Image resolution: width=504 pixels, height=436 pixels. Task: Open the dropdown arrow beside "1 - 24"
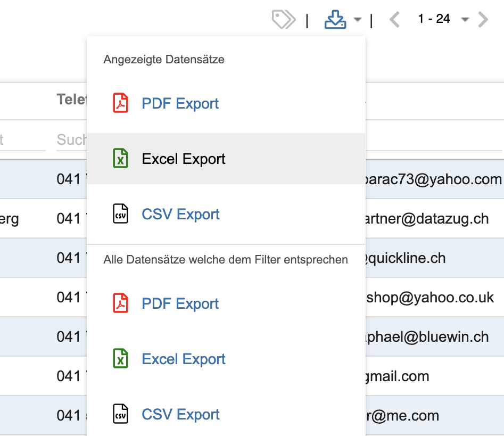pyautogui.click(x=465, y=20)
